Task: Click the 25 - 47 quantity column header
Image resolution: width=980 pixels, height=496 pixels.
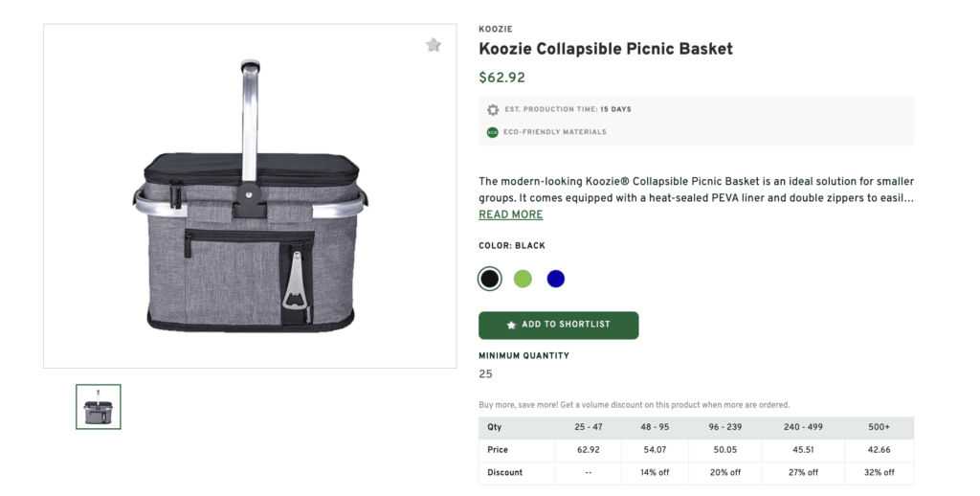Action: [588, 427]
